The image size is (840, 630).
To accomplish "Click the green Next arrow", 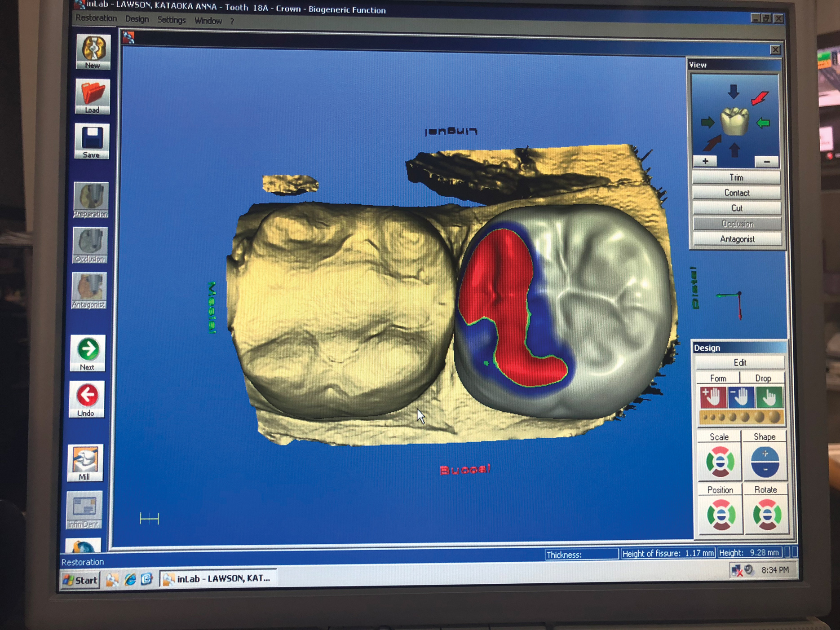I will (x=88, y=352).
